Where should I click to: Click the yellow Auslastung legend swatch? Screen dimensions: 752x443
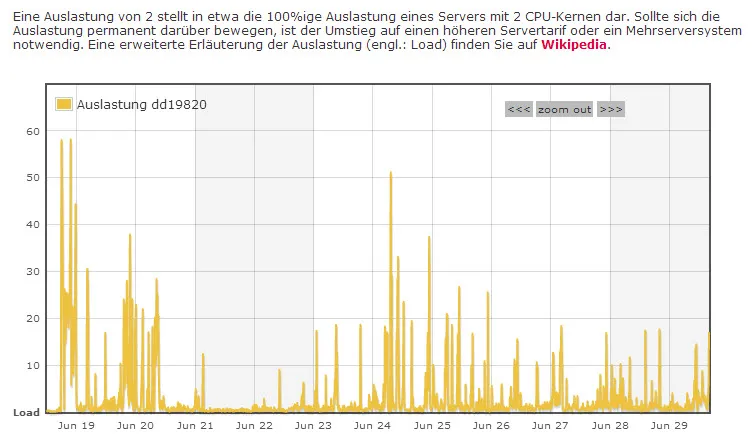(64, 104)
